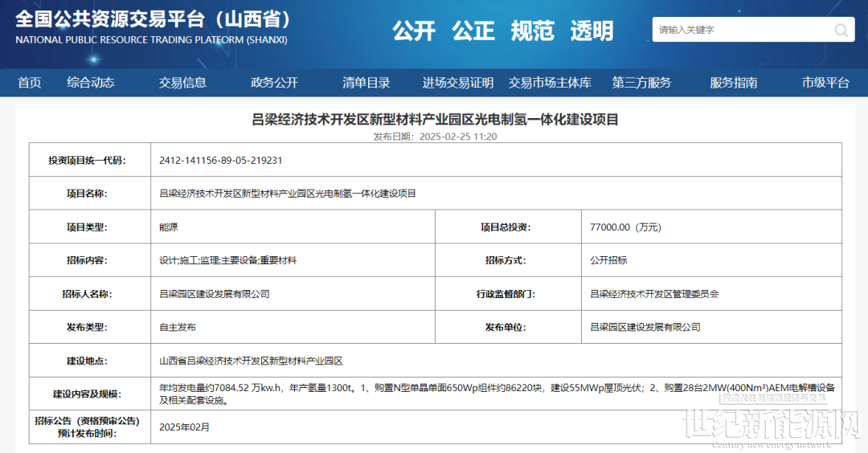Select project code 2412-141156-89-05-219231
The width and height of the screenshot is (868, 453).
(221, 161)
